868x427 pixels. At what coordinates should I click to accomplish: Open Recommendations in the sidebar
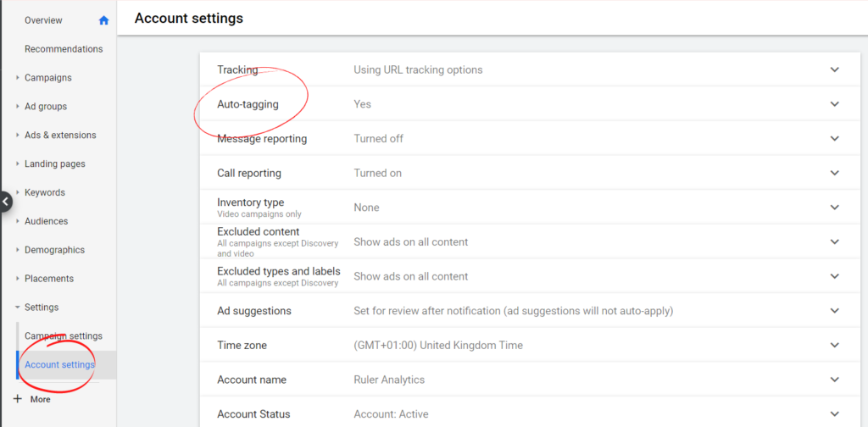click(x=64, y=49)
